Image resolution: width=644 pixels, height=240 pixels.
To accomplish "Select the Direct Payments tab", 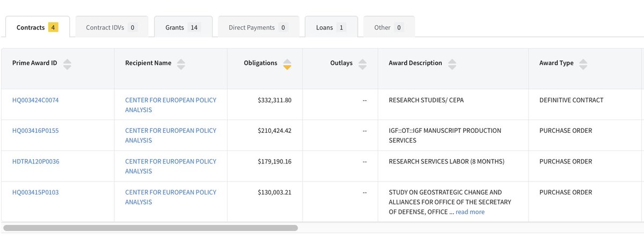I will coord(258,27).
